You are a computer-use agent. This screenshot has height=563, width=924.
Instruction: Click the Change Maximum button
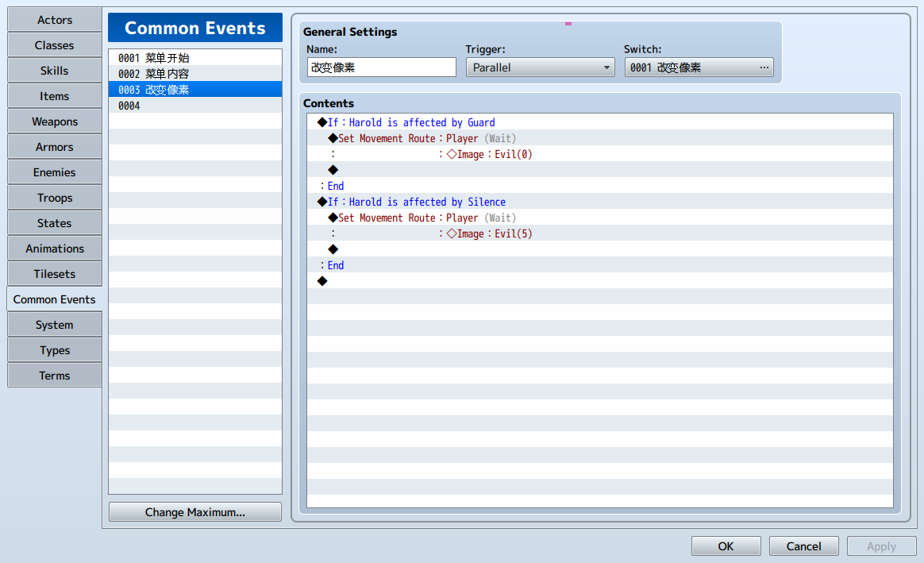point(195,511)
